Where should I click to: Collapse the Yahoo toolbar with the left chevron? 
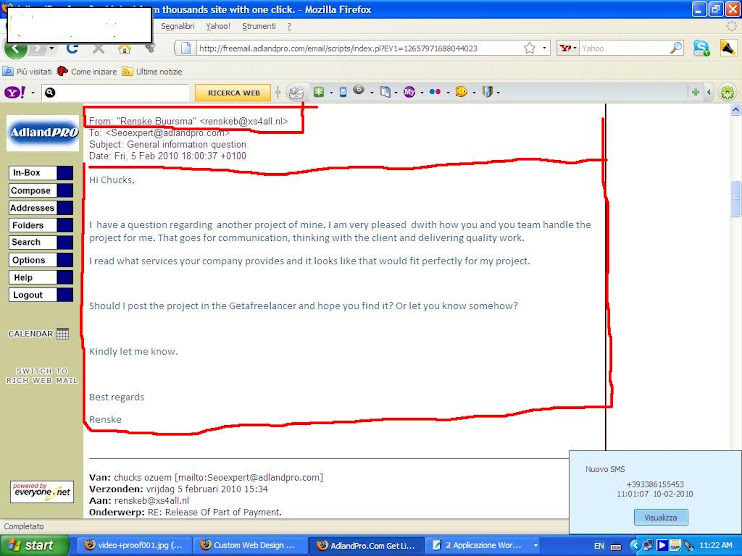(708, 92)
